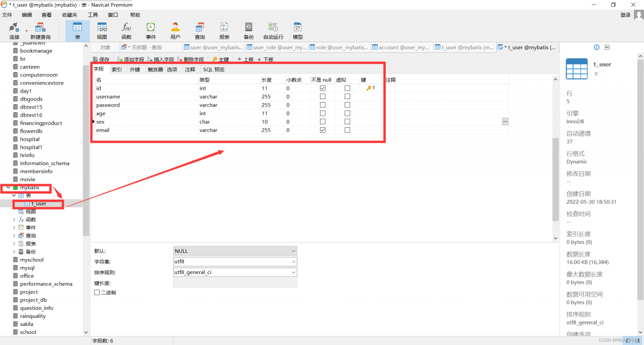This screenshot has height=345, width=644.
Task: Click 下移 move down button
Action: click(265, 59)
